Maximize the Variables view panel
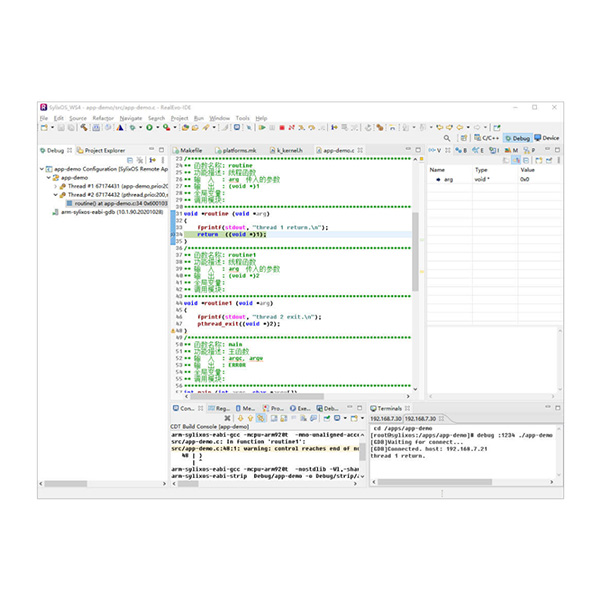Viewport: 600px width, 600px height. pos(557,150)
